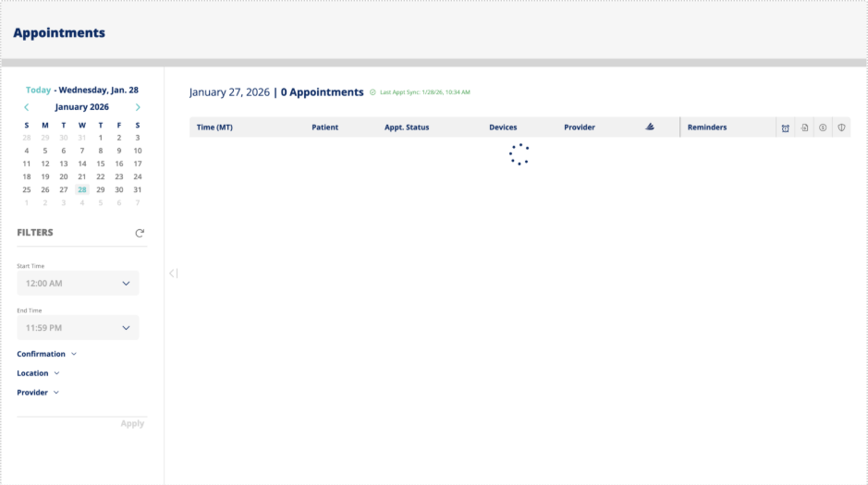Viewport: 868px width, 485px height.
Task: Sort by Patient column header
Action: 325,127
